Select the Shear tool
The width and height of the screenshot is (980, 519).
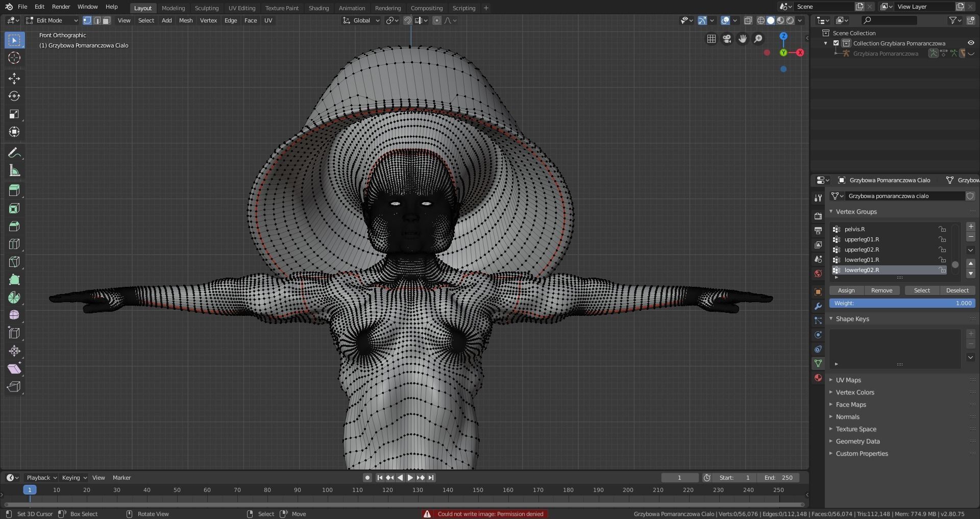[x=14, y=368]
